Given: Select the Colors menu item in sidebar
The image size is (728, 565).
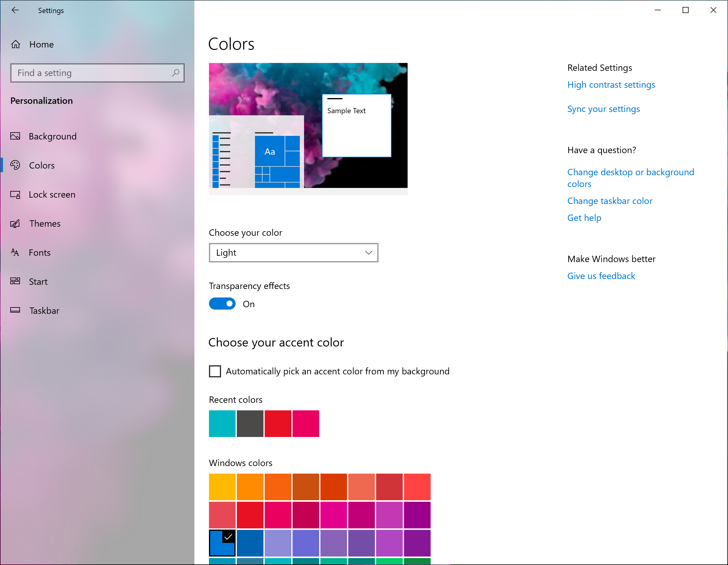Looking at the screenshot, I should click(42, 165).
